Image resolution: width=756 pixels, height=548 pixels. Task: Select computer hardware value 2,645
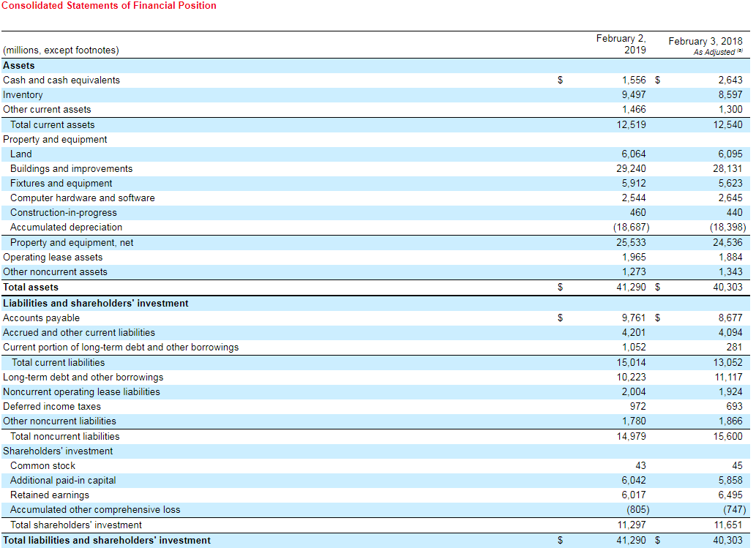(x=730, y=198)
